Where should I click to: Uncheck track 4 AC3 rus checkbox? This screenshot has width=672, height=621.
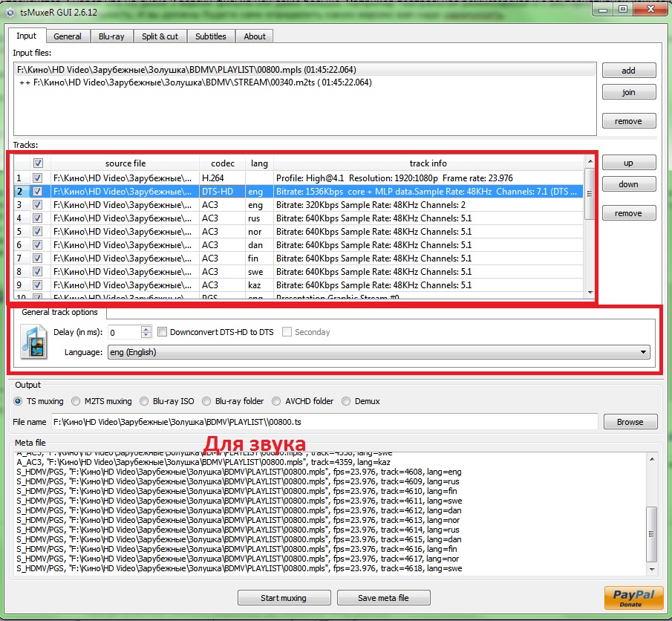(x=38, y=218)
